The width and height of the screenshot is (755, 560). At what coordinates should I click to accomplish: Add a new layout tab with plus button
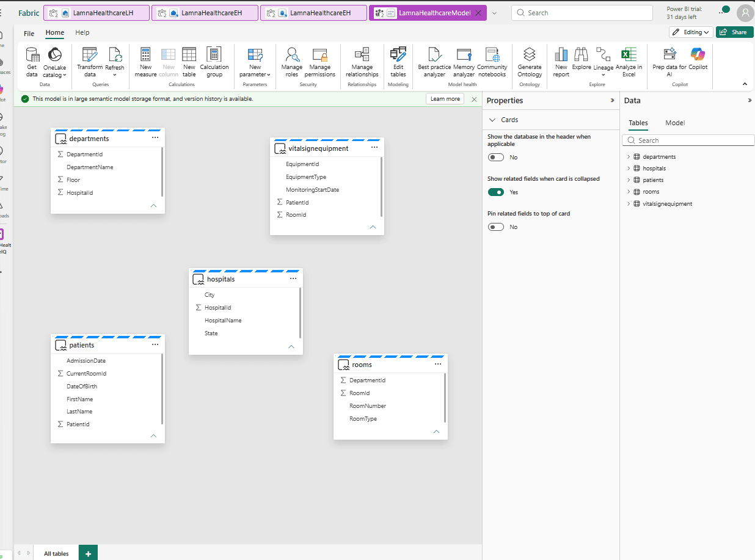[x=88, y=554]
